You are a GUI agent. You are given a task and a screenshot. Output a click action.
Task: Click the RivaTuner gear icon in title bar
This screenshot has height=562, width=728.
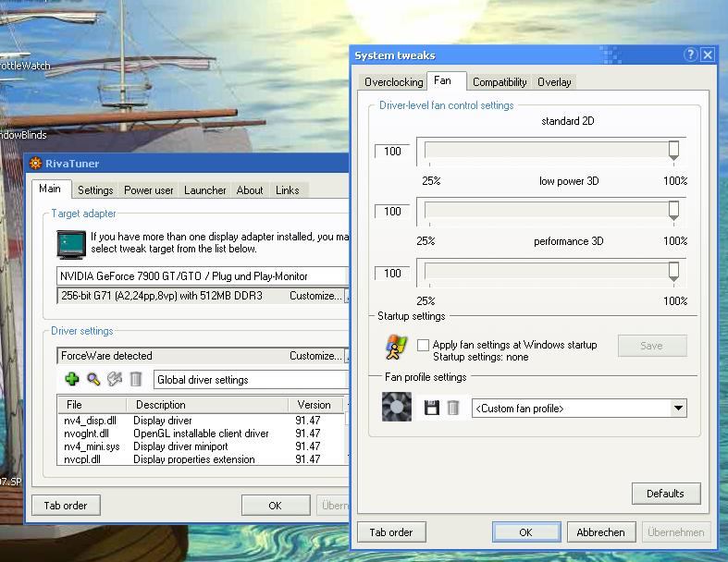pyautogui.click(x=35, y=164)
